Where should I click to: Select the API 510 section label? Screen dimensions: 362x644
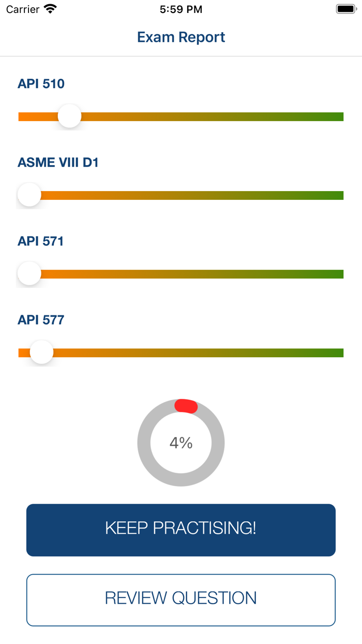coord(41,84)
